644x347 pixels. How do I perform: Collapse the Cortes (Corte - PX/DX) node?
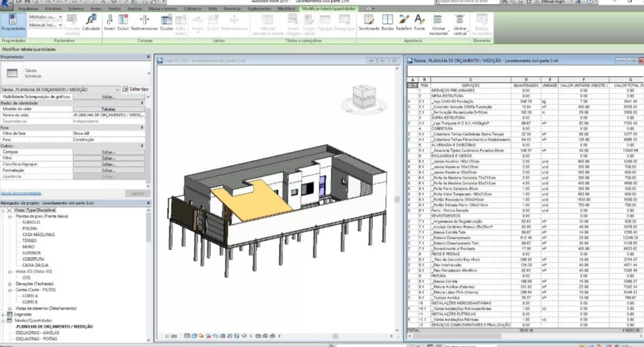tap(9, 290)
